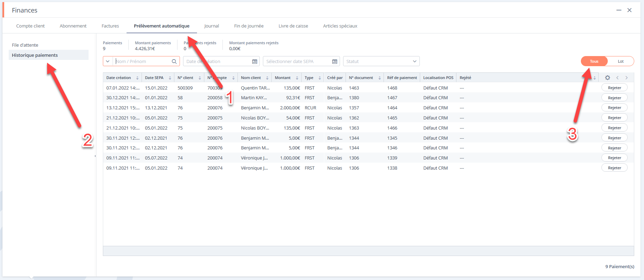The height and width of the screenshot is (280, 644).
Task: Reject payment with reference 1468
Action: [x=614, y=88]
